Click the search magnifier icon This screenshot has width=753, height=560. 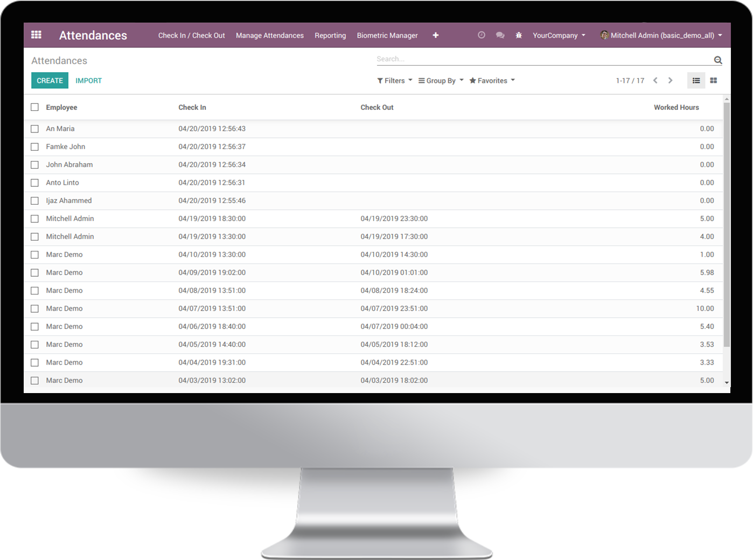tap(718, 60)
